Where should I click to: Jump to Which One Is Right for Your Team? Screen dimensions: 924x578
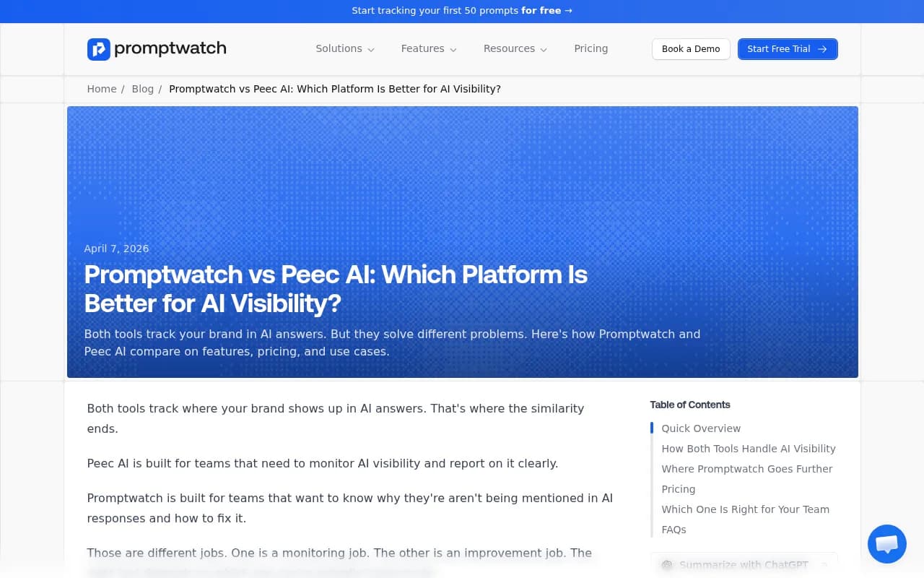click(746, 509)
